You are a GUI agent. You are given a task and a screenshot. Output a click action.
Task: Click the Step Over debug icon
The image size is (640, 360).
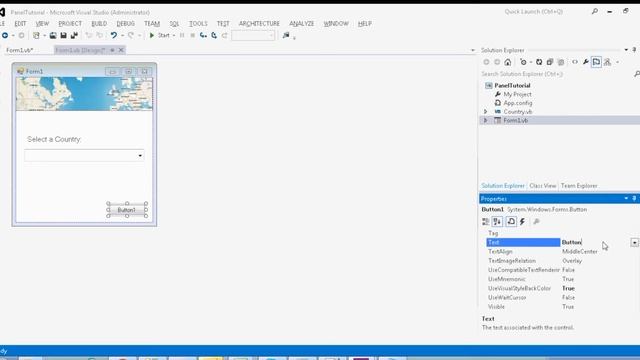(214, 36)
